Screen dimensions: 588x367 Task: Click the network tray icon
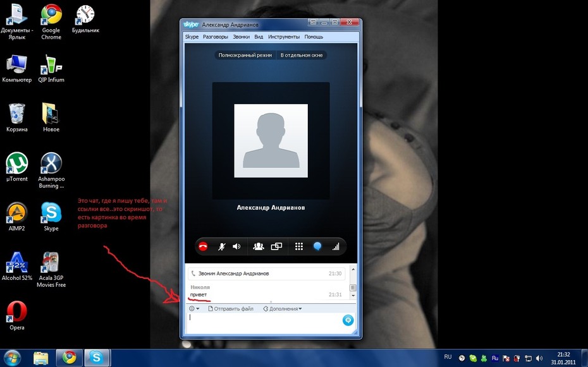point(528,358)
